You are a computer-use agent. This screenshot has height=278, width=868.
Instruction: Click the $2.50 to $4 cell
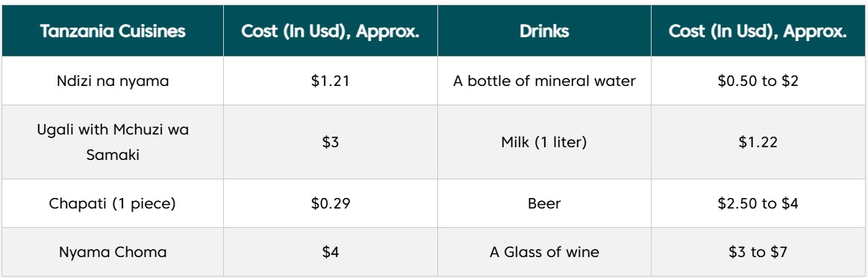click(x=758, y=203)
